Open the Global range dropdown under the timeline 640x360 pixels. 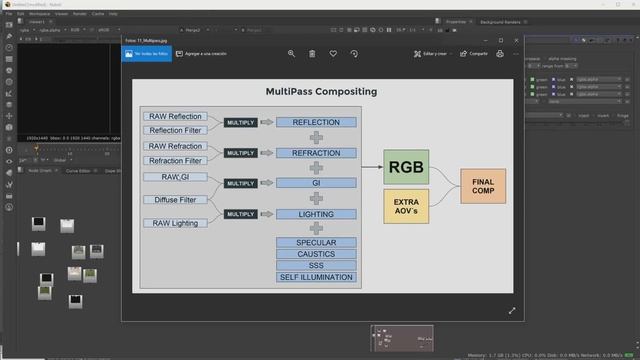(62, 160)
